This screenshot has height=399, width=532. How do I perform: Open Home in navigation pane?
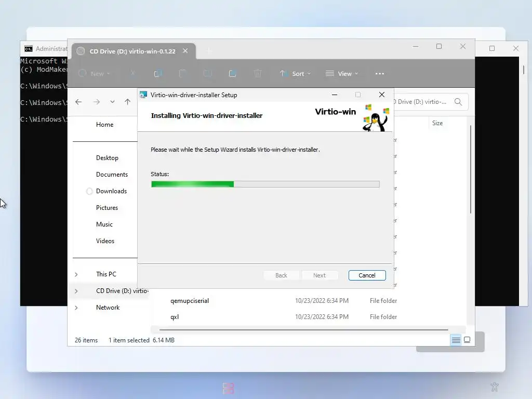(x=104, y=125)
